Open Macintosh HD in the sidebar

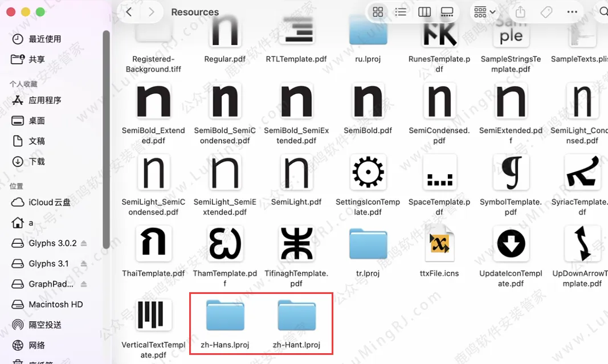(x=56, y=304)
